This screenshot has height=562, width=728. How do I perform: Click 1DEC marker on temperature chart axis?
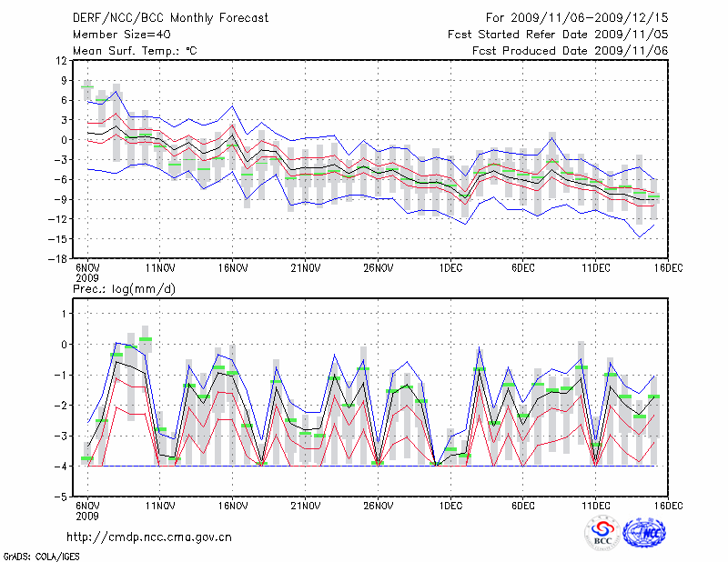tap(450, 268)
